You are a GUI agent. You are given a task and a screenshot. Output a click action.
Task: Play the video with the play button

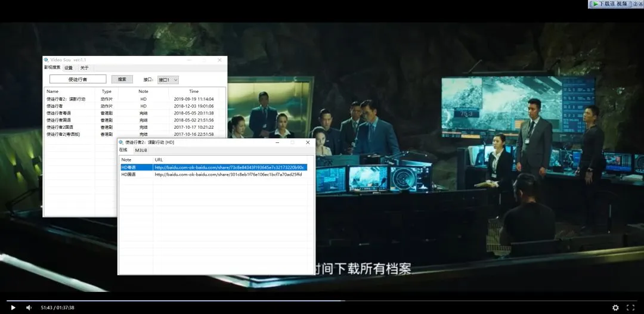tap(13, 307)
